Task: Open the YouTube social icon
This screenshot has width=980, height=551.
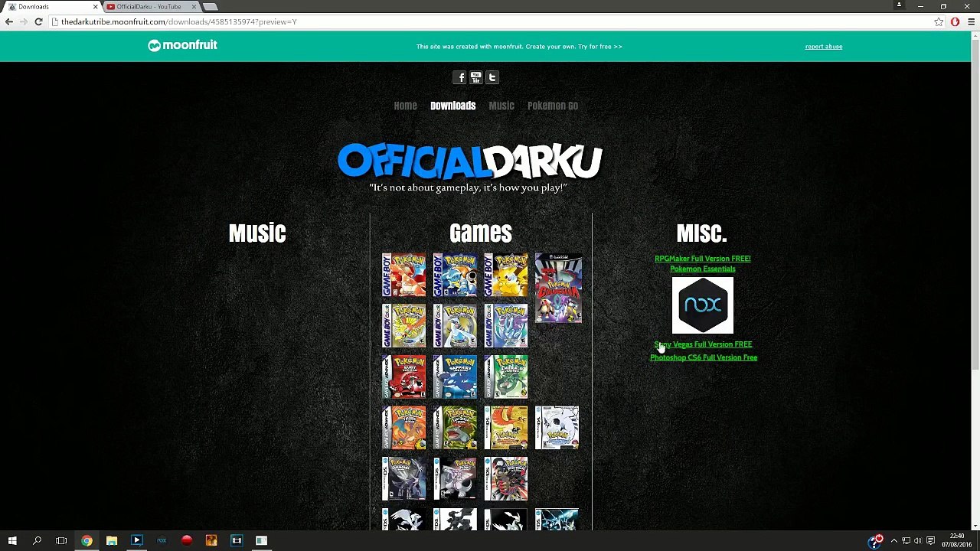Action: tap(476, 77)
